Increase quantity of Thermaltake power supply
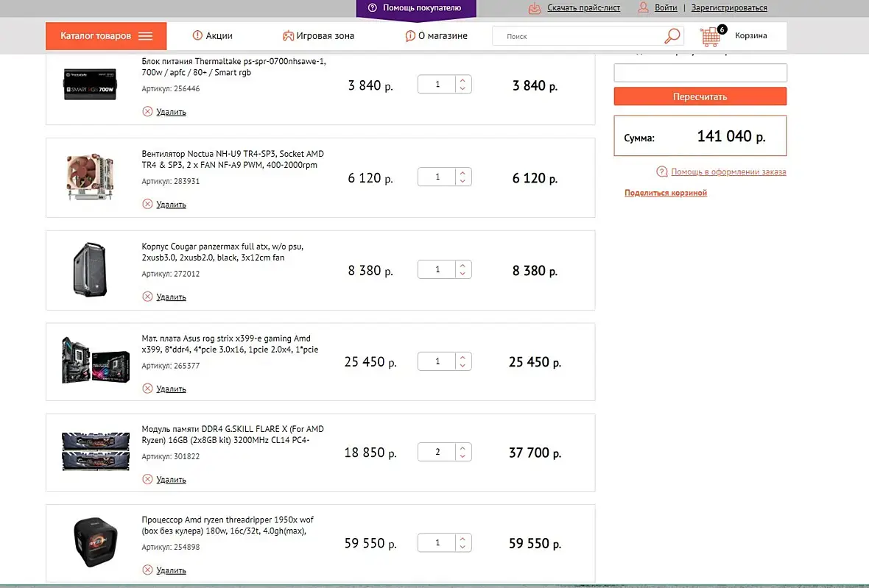Screen dimensions: 869x588 point(462,80)
